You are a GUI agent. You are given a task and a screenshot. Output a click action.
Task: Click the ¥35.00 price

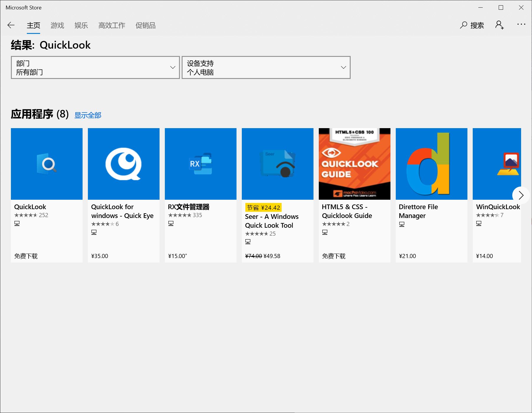(100, 256)
